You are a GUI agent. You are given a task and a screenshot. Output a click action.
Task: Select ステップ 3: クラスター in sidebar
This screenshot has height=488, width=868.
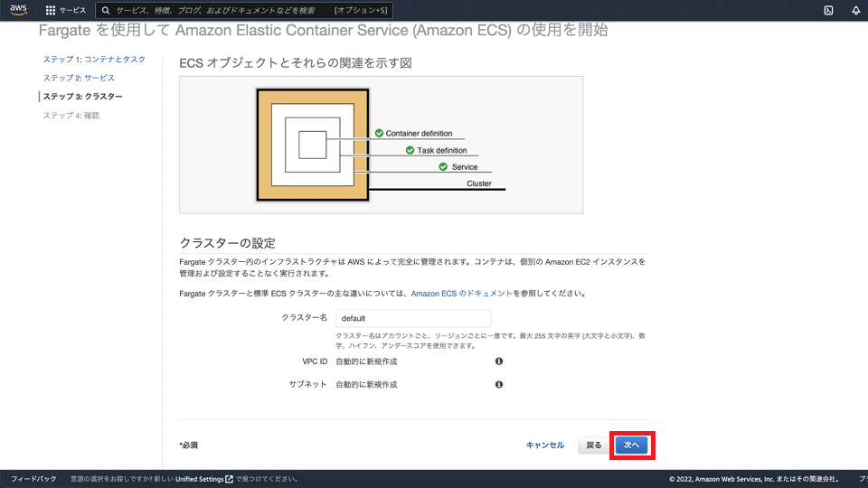(x=82, y=97)
